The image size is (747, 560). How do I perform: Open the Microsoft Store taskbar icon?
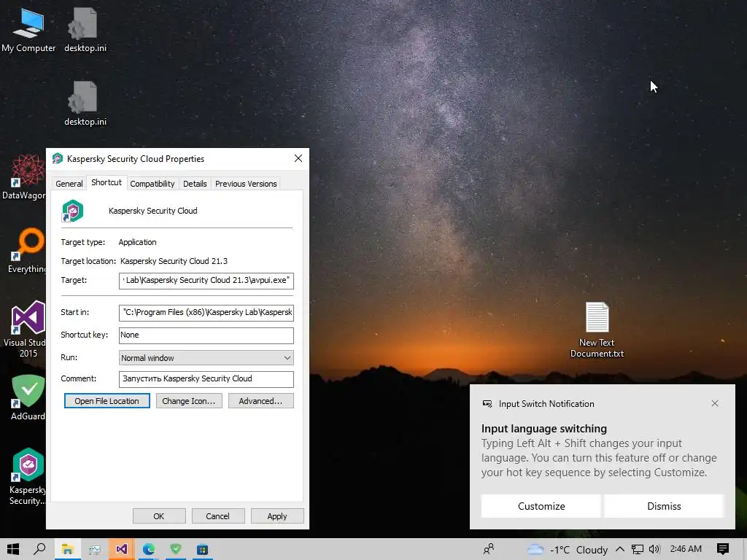[203, 549]
